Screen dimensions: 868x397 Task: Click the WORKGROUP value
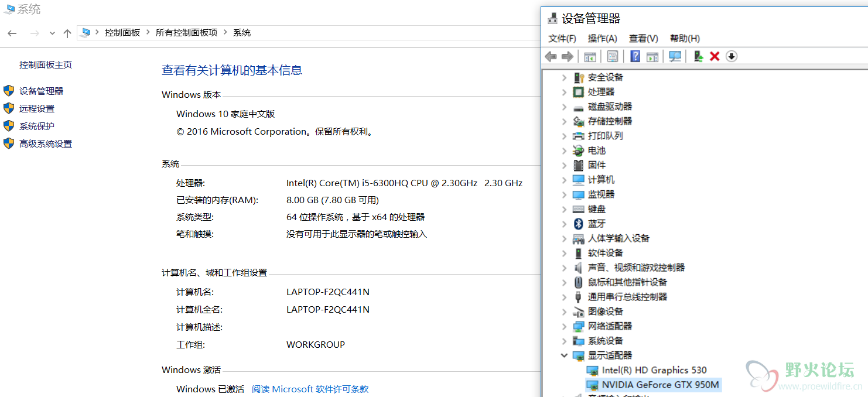pyautogui.click(x=316, y=344)
